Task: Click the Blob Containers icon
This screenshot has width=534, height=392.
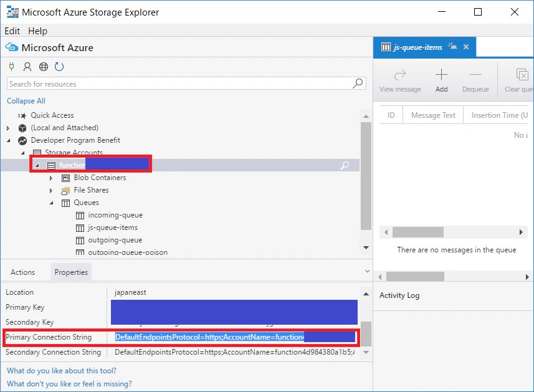Action: click(65, 178)
